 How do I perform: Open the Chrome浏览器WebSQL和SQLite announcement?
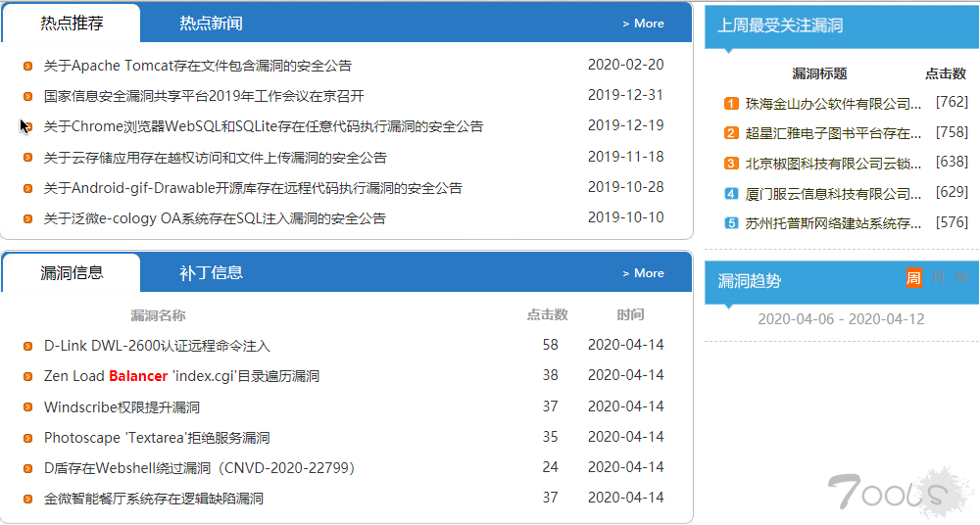click(x=263, y=127)
